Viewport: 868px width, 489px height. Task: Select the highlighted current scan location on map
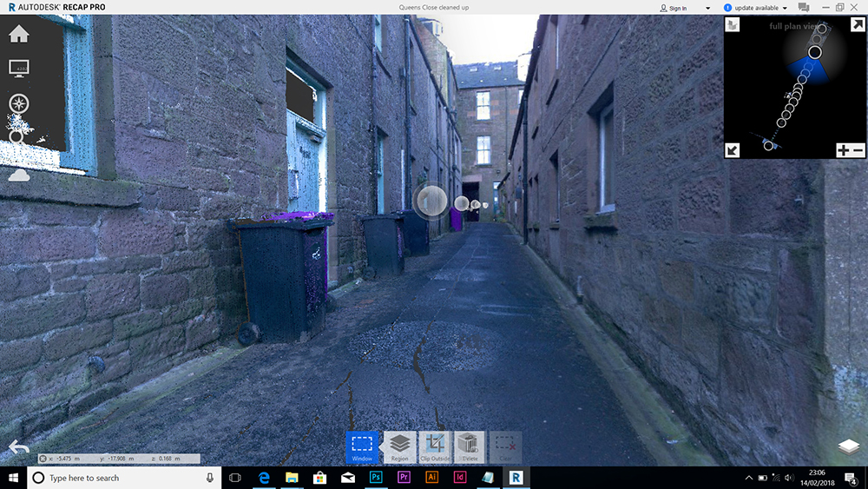pos(814,52)
